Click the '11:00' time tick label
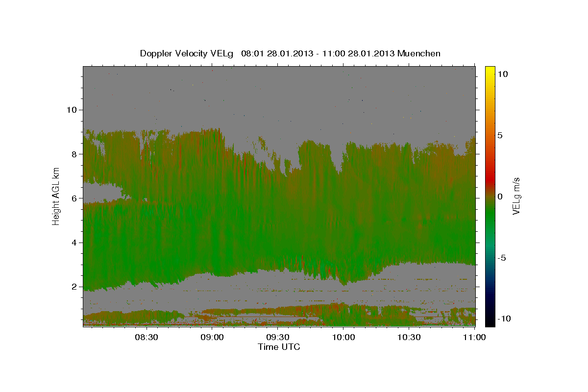The width and height of the screenshot is (588, 392). pos(474,337)
